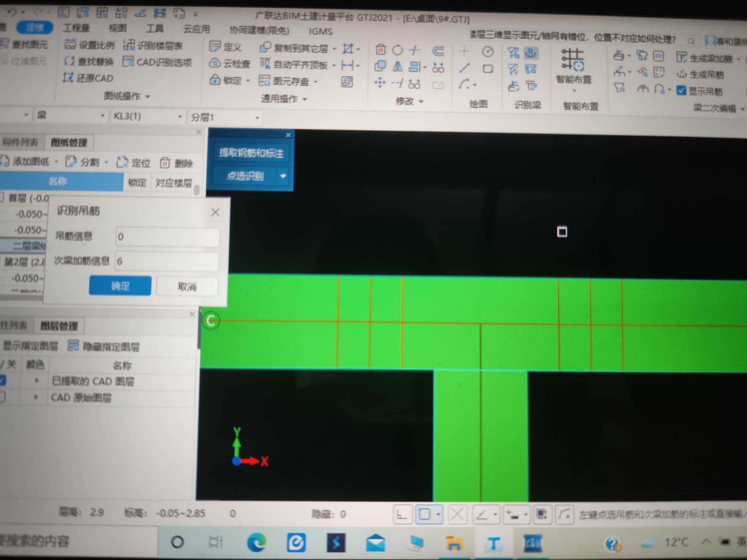This screenshot has height=560, width=747.
Task: Click the 吊筋信息 input field
Action: 167,236
